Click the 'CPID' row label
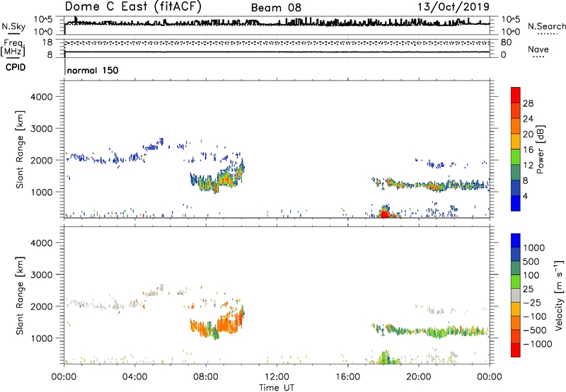Screen dimensions: 566x392 16,67
